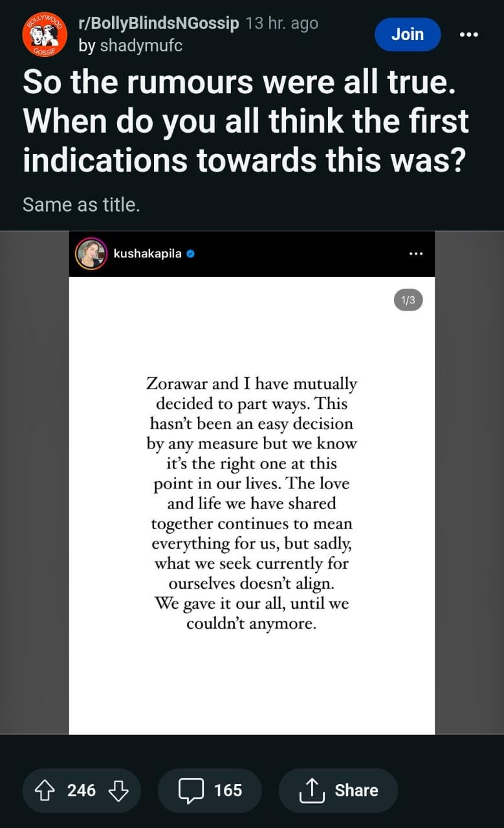Open the Reddit post overflow menu
Viewport: 504px width, 828px height.
click(x=468, y=34)
